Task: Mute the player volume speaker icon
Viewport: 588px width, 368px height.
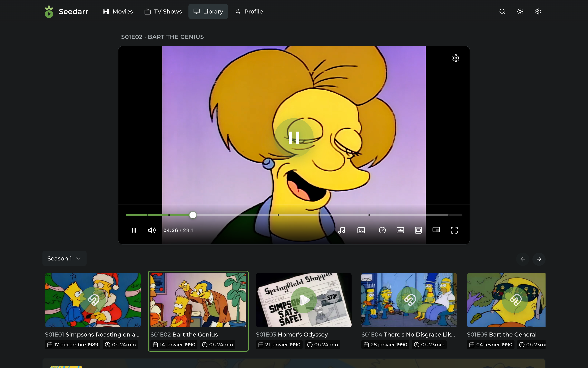Action: click(152, 230)
